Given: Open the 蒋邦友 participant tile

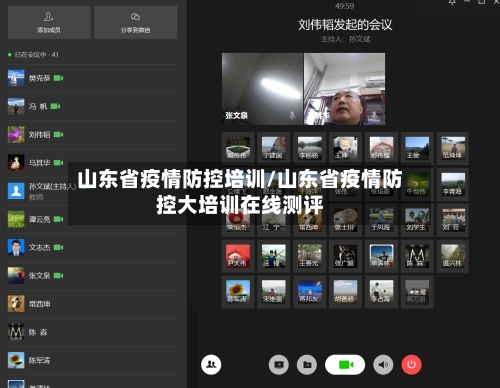Looking at the screenshot, I should click(x=310, y=292).
